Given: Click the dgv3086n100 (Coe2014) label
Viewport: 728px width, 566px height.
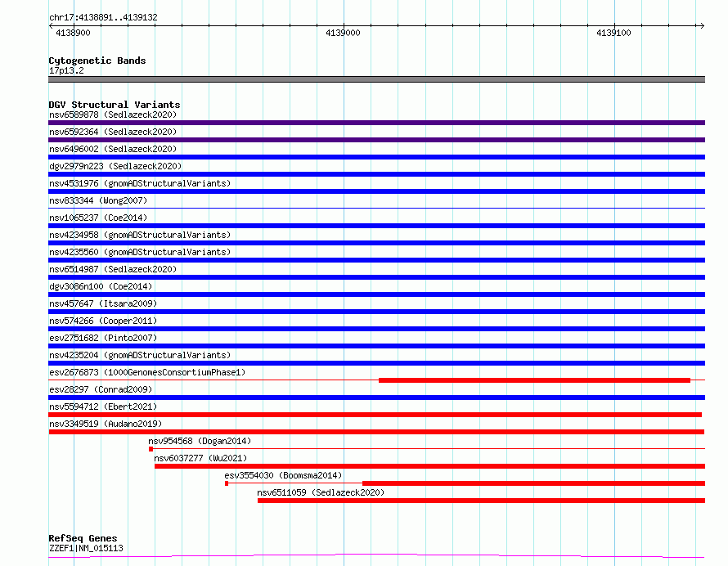Looking at the screenshot, I should click(101, 286).
